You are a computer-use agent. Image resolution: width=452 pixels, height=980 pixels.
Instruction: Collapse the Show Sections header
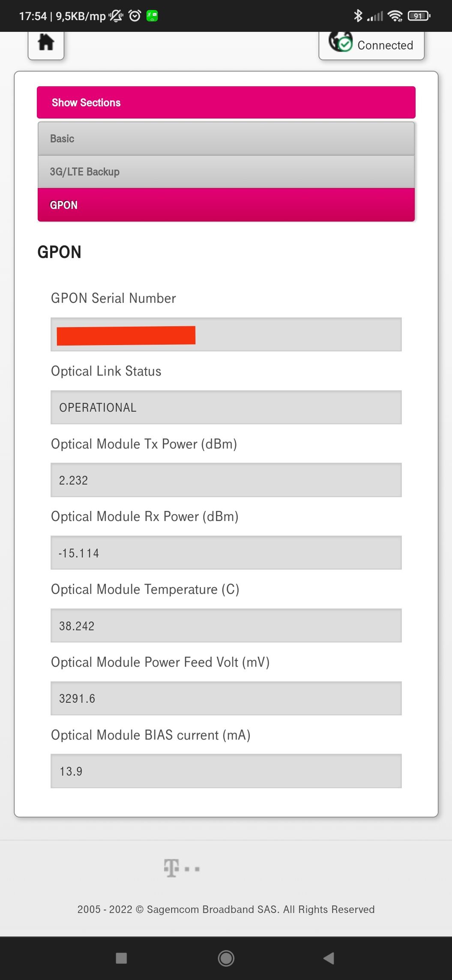click(226, 102)
